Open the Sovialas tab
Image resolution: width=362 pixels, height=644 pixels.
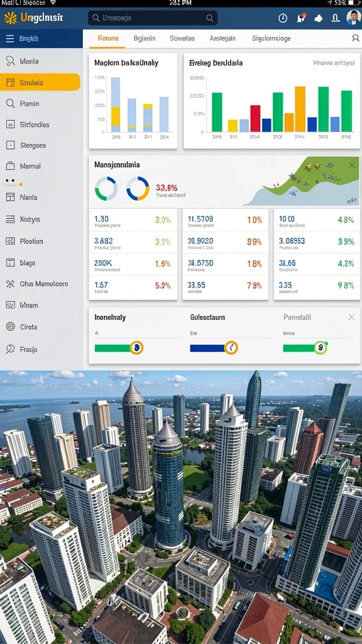[182, 38]
